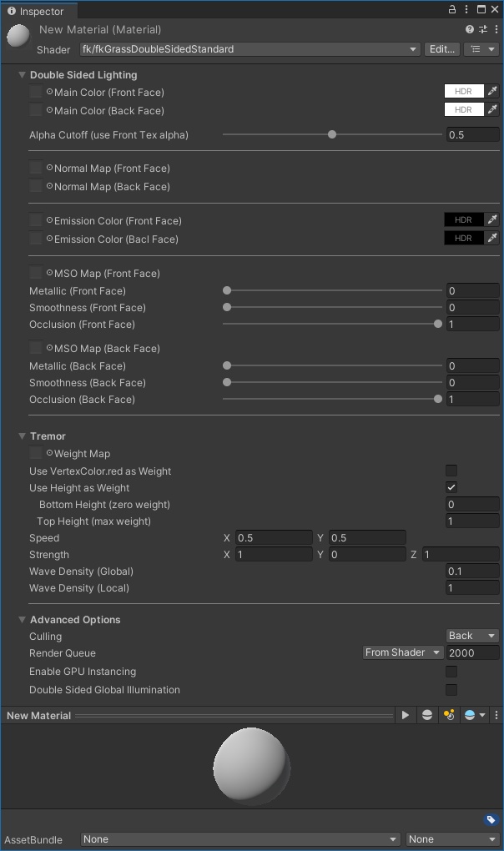Open the Shader selection dropdown

tap(250, 49)
